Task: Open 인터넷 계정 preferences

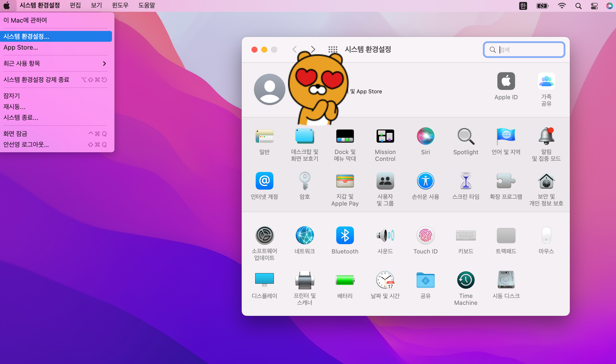Action: coord(264,186)
